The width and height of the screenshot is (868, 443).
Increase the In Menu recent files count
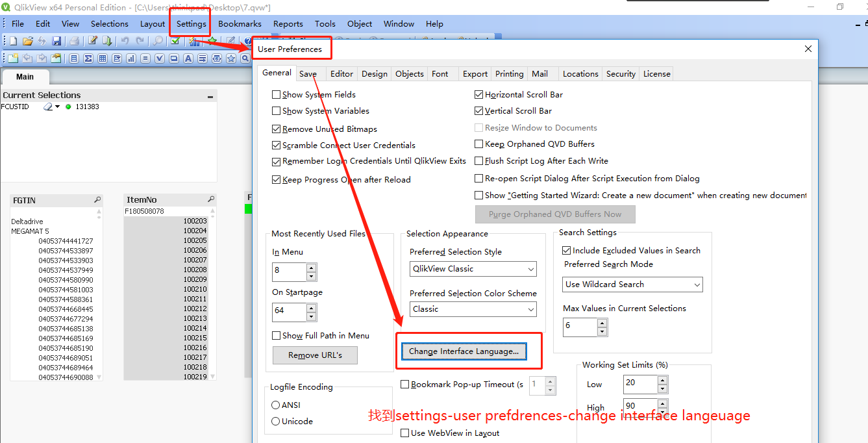point(312,268)
